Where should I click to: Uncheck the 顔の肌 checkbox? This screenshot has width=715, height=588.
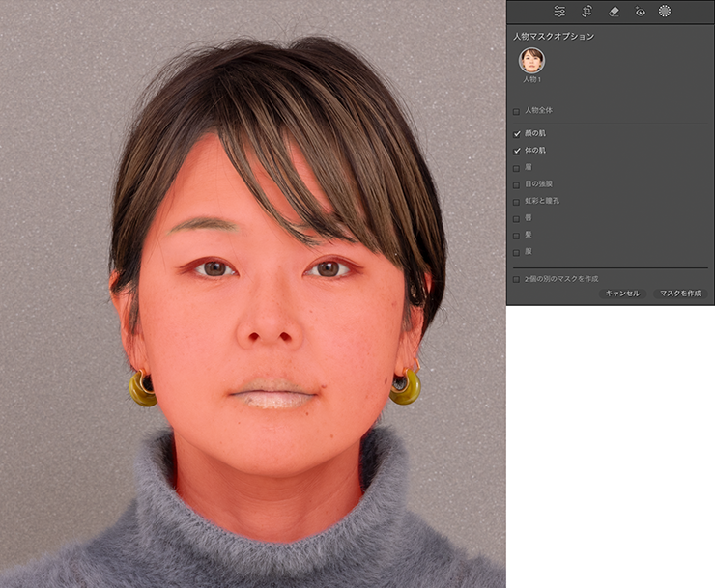point(517,133)
